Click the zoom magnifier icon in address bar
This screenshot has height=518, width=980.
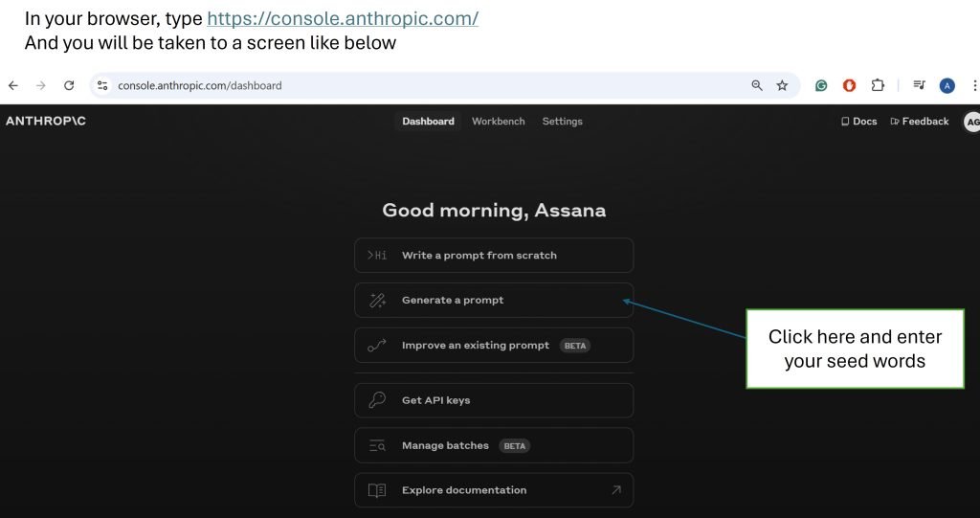click(757, 86)
